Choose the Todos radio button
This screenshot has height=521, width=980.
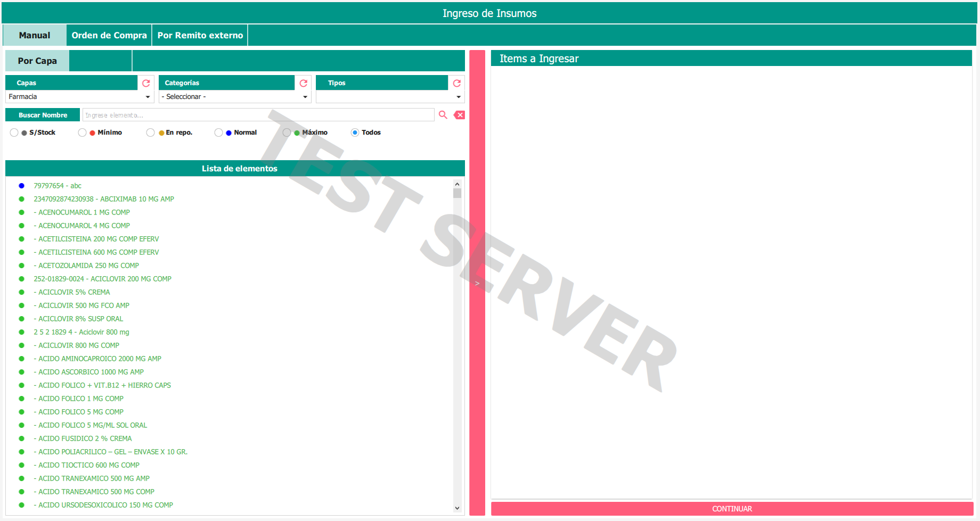(355, 133)
